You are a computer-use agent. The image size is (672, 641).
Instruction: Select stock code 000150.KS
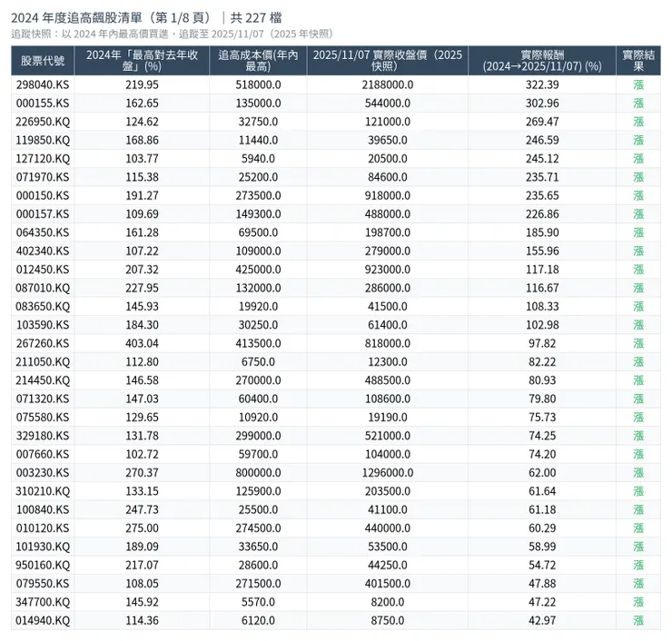coord(43,195)
